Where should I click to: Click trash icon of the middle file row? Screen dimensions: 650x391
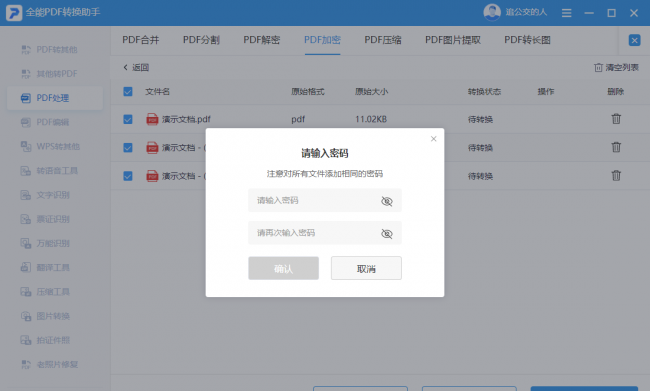click(616, 147)
